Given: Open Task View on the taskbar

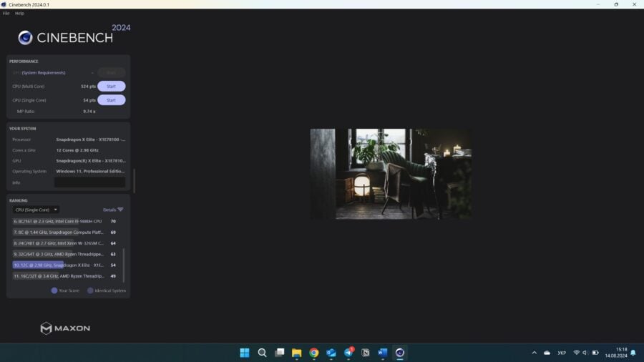Looking at the screenshot, I should 280,353.
